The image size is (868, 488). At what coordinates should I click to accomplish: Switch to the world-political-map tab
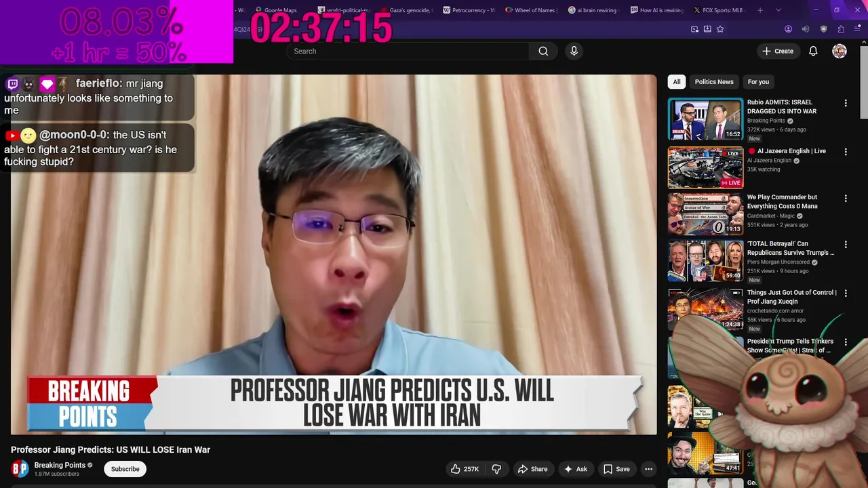coord(344,10)
